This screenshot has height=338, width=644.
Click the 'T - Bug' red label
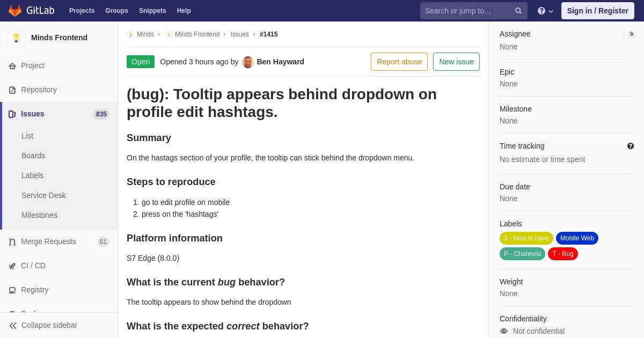coord(563,254)
